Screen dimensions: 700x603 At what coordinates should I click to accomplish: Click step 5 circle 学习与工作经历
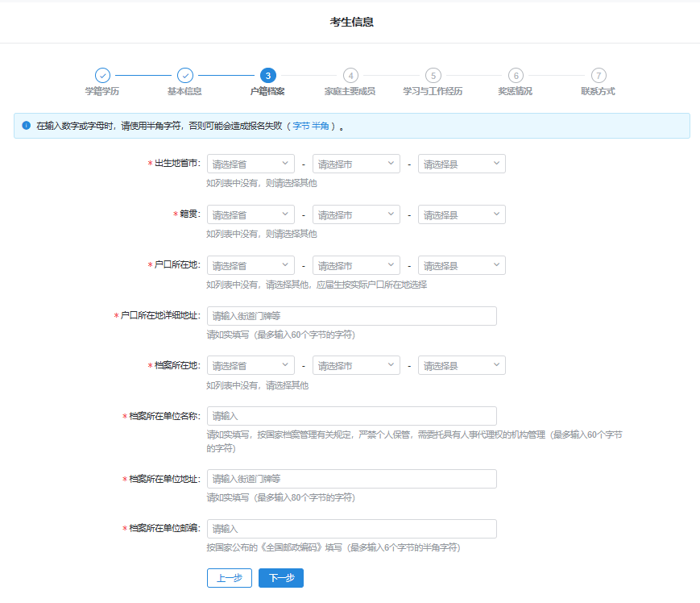[433, 76]
